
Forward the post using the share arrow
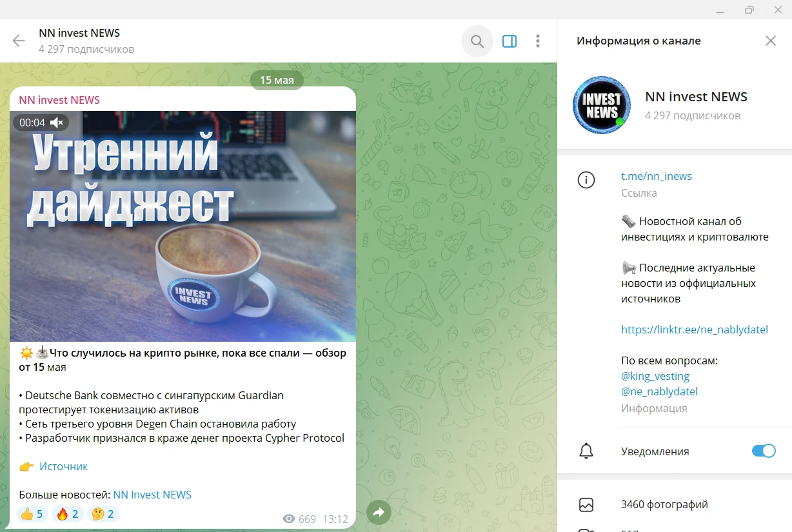[379, 513]
